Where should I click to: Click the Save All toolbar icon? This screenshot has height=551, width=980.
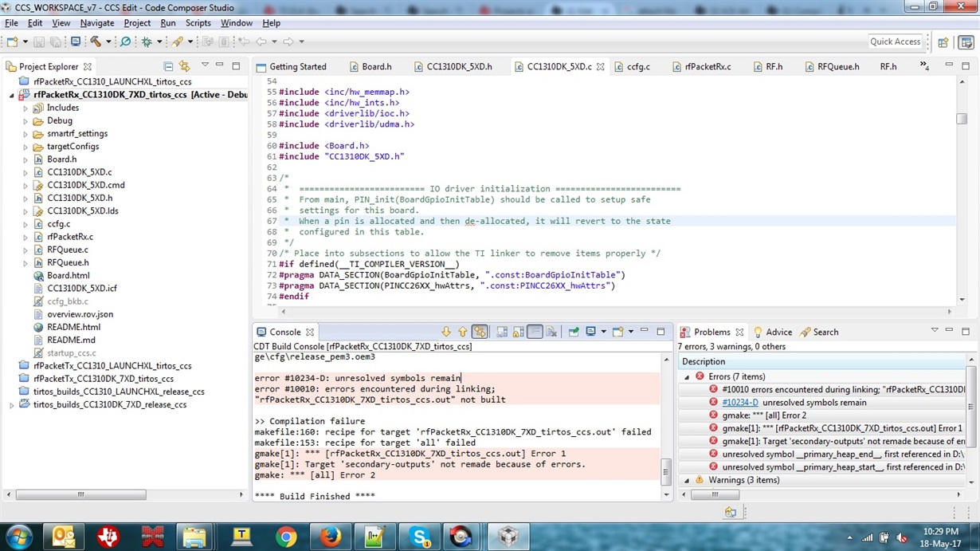pos(55,41)
